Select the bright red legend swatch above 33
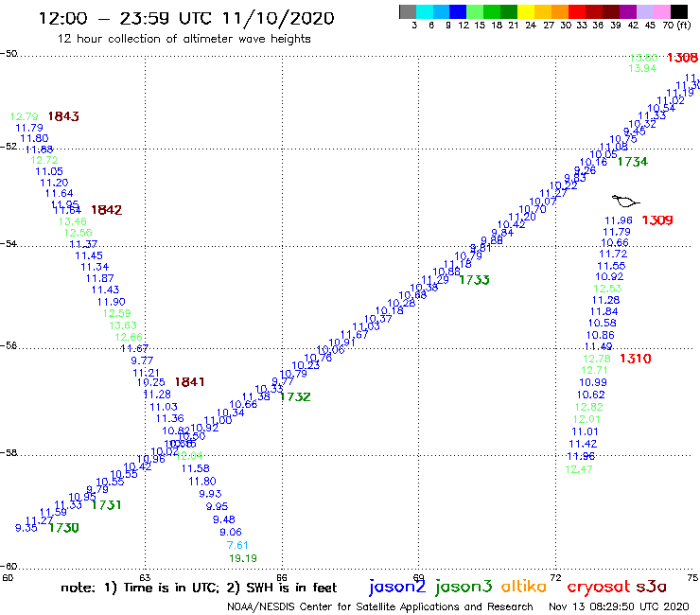This screenshot has width=700, height=615. pyautogui.click(x=576, y=11)
